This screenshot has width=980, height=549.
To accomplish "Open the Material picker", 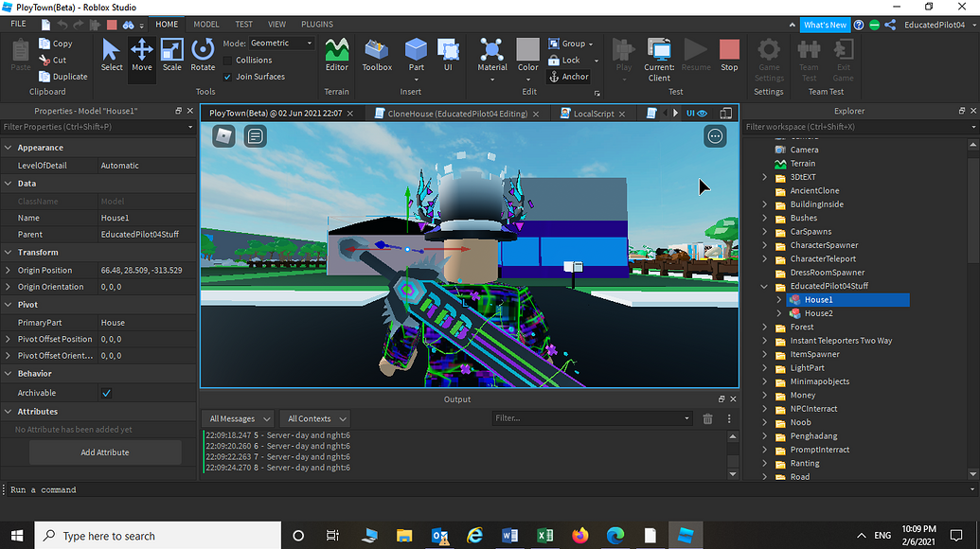I will [491, 55].
